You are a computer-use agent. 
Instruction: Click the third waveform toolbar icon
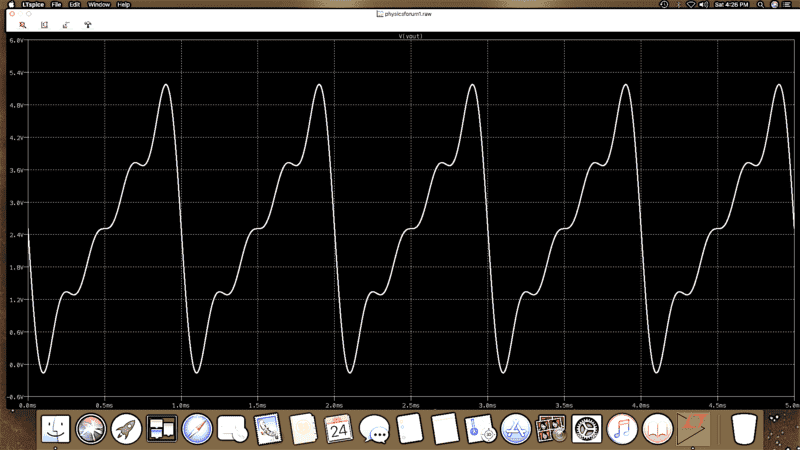[66, 24]
